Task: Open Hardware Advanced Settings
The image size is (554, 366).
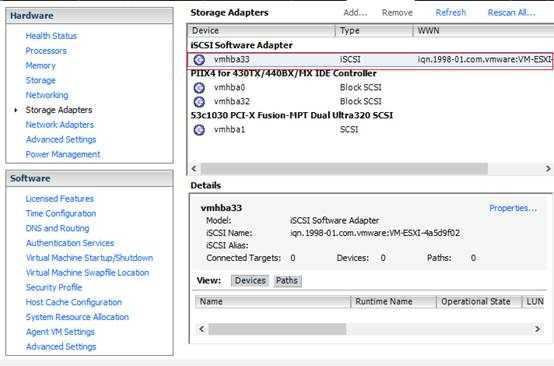Action: [x=61, y=140]
